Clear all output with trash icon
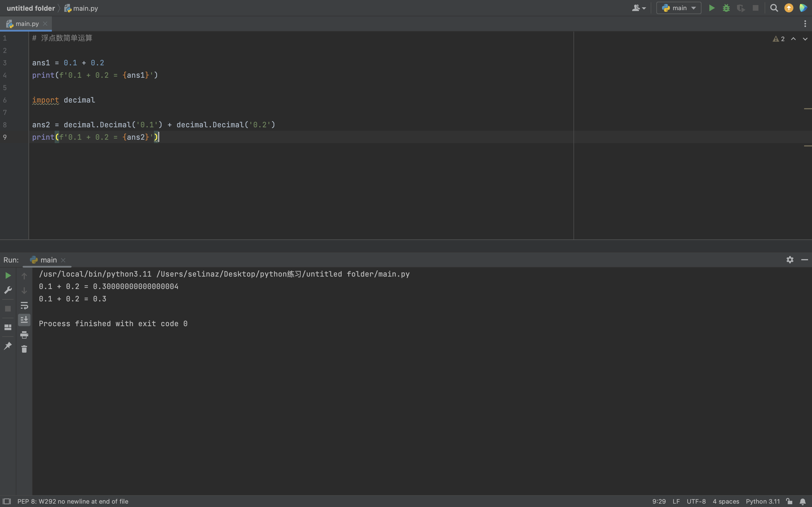The height and width of the screenshot is (507, 812). click(24, 349)
